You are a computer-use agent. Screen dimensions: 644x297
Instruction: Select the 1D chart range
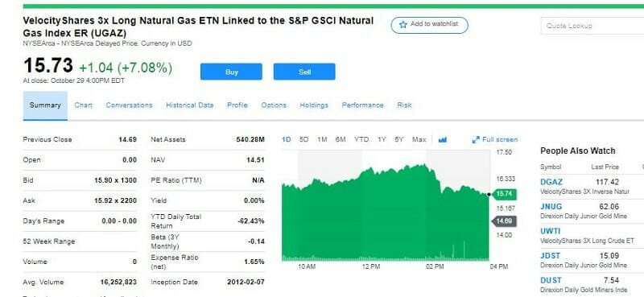pyautogui.click(x=287, y=140)
